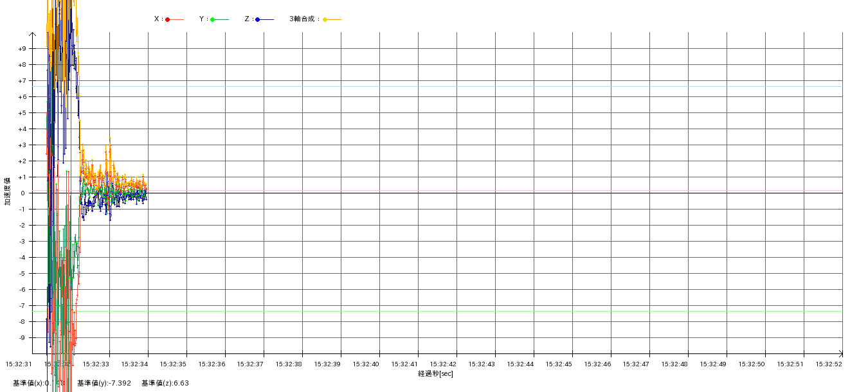Screen dimensions: 868x392
Task: Click the 15:32:46 time axis label
Action: point(597,364)
